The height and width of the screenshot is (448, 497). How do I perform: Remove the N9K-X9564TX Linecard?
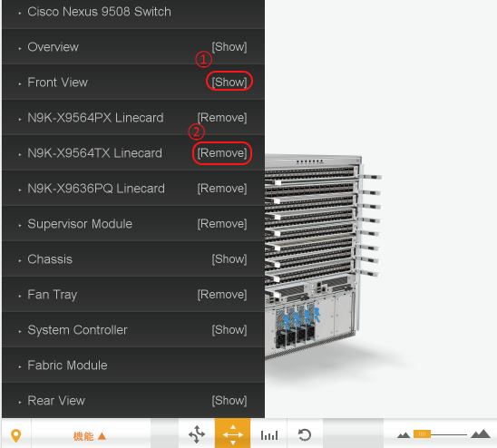click(222, 153)
